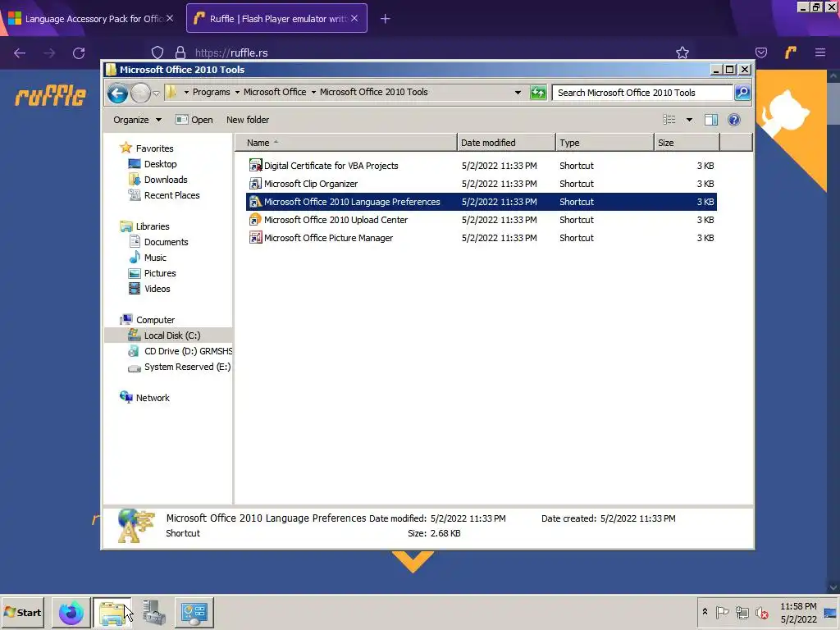Open Downloads in the navigation pane

166,180
